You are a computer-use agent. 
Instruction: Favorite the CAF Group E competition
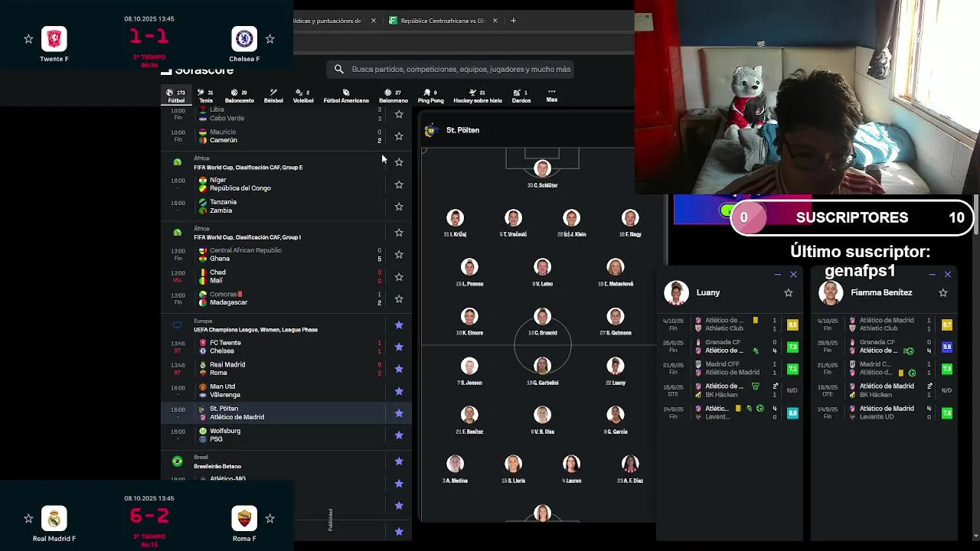399,162
